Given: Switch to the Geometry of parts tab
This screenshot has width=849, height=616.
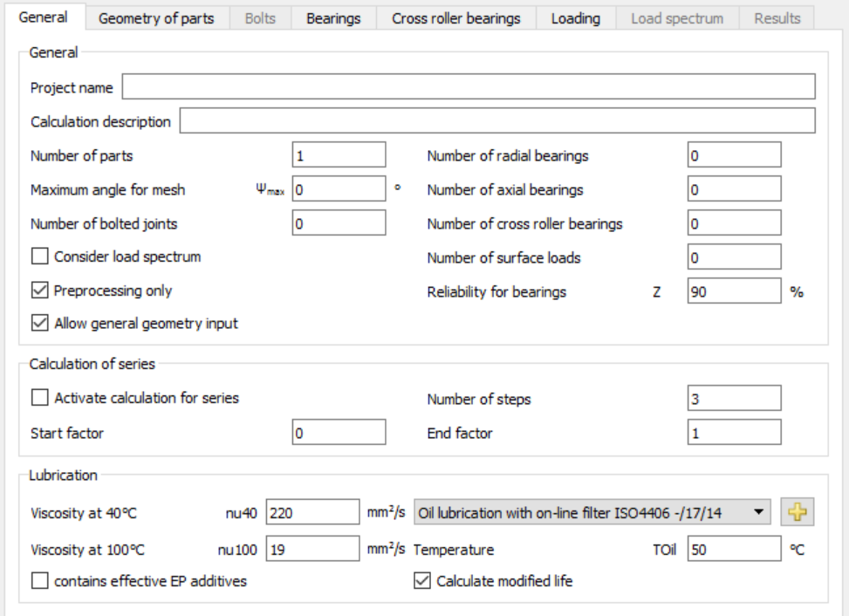Looking at the screenshot, I should point(156,18).
